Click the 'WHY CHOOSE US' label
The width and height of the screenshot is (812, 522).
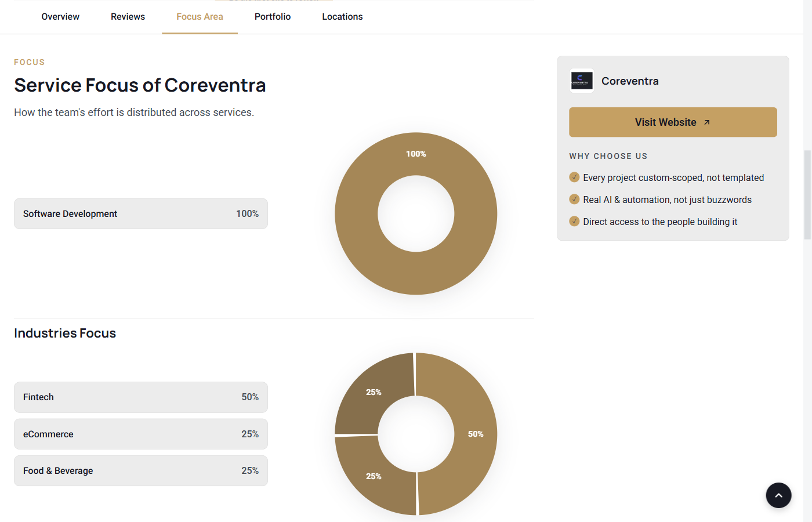[x=608, y=156]
